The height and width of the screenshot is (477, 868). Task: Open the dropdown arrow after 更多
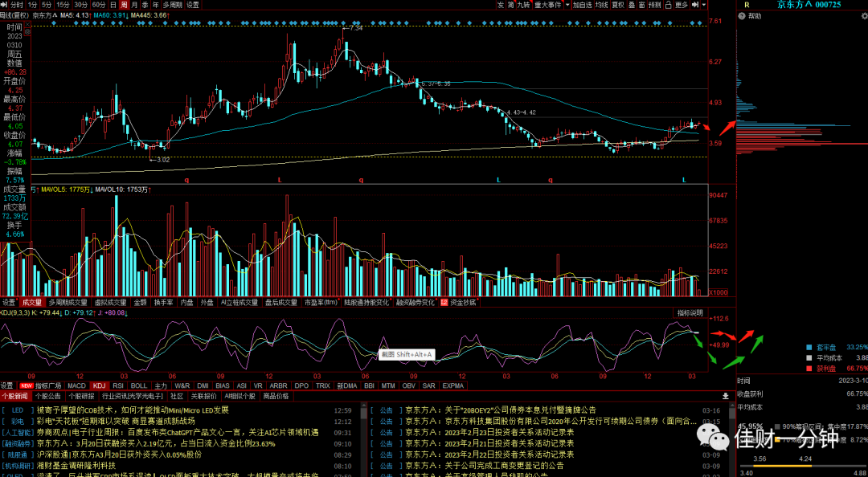[x=703, y=5]
